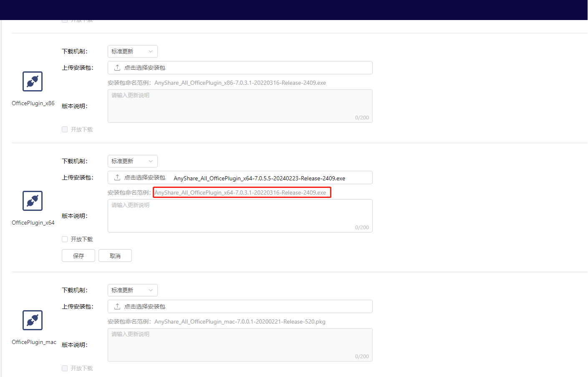Select the red-highlighted filename example text

(242, 192)
